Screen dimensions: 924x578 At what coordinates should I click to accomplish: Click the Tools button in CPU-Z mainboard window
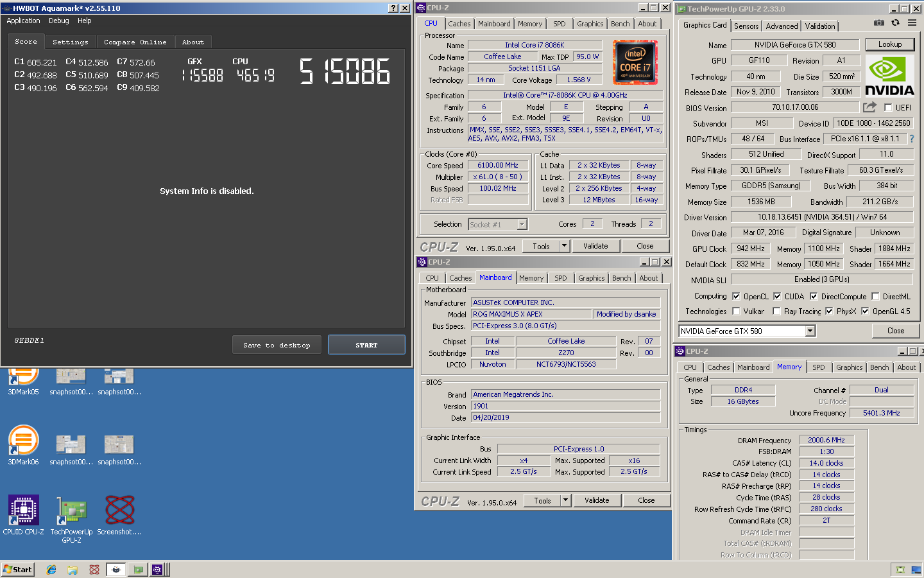[x=542, y=500]
